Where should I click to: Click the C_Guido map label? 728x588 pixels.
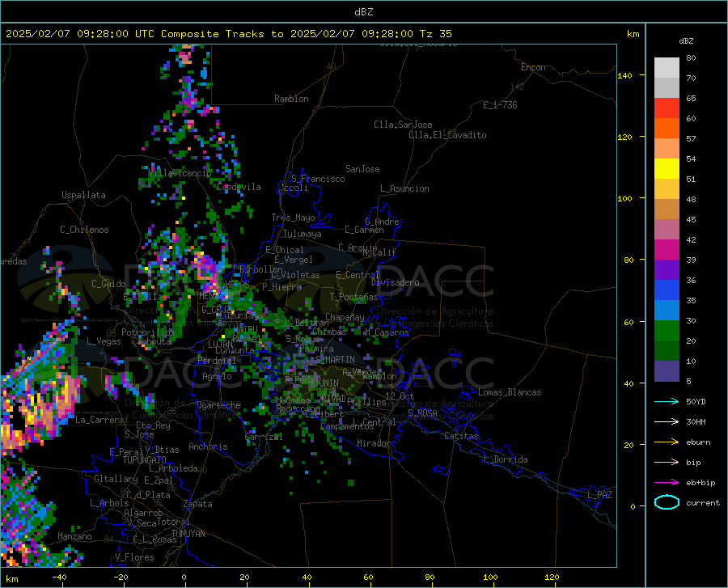(x=108, y=284)
